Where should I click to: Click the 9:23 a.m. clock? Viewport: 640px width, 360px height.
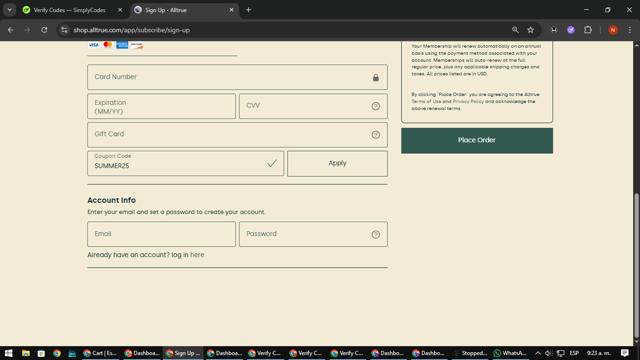click(x=598, y=353)
